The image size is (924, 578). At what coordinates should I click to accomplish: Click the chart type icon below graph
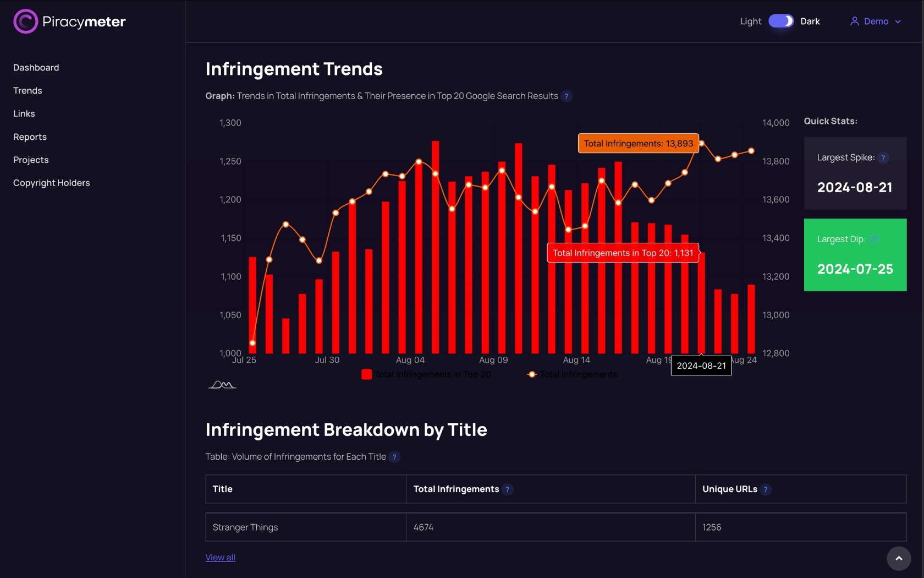pyautogui.click(x=222, y=385)
